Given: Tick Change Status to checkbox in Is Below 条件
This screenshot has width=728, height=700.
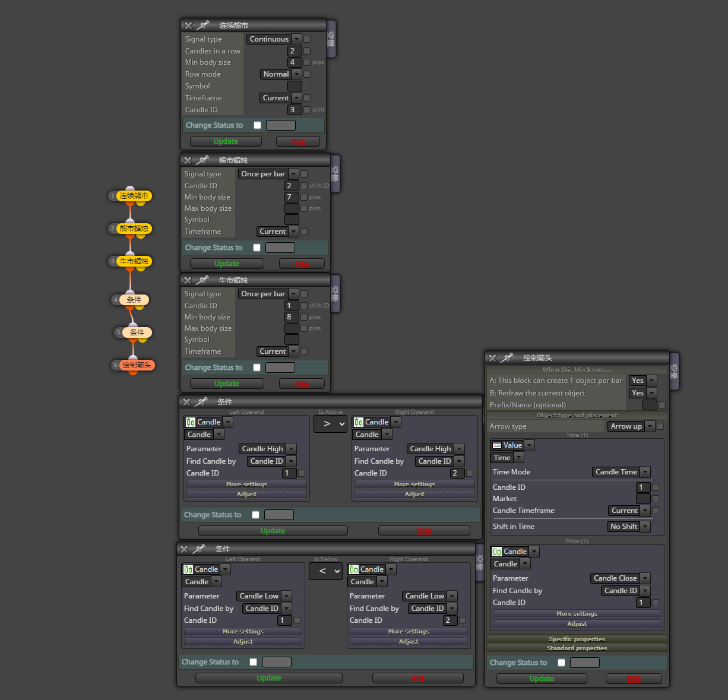Looking at the screenshot, I should click(x=253, y=662).
